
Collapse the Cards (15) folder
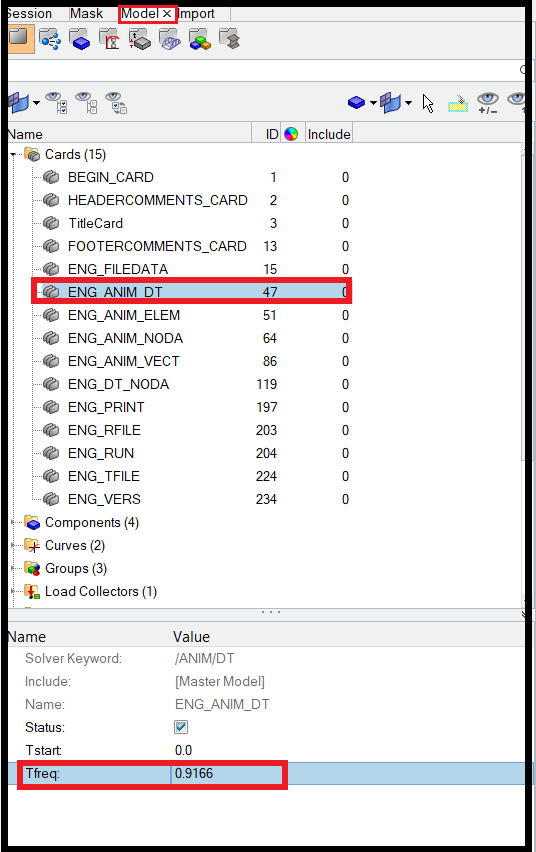pyautogui.click(x=13, y=155)
